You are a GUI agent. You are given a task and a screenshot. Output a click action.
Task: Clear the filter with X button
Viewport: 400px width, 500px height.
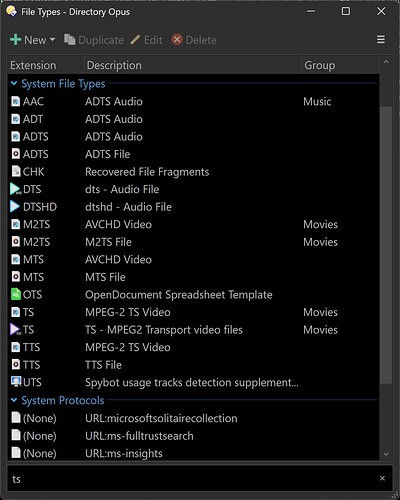click(x=382, y=478)
